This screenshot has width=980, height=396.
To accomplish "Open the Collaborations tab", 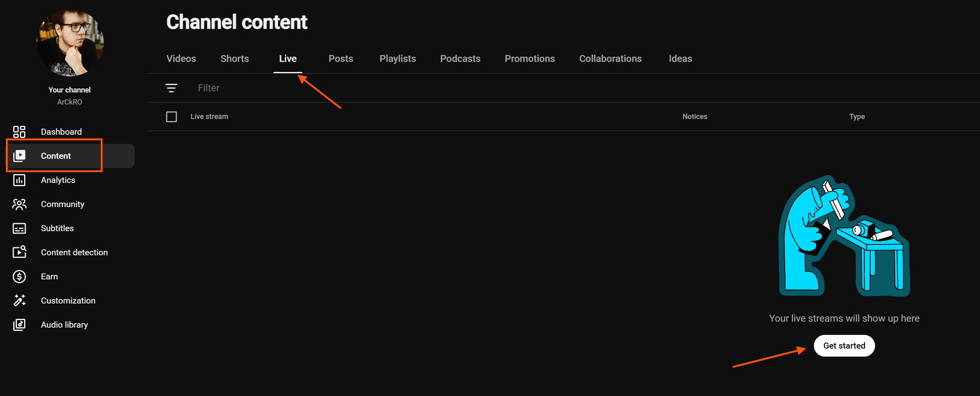I will [x=610, y=59].
